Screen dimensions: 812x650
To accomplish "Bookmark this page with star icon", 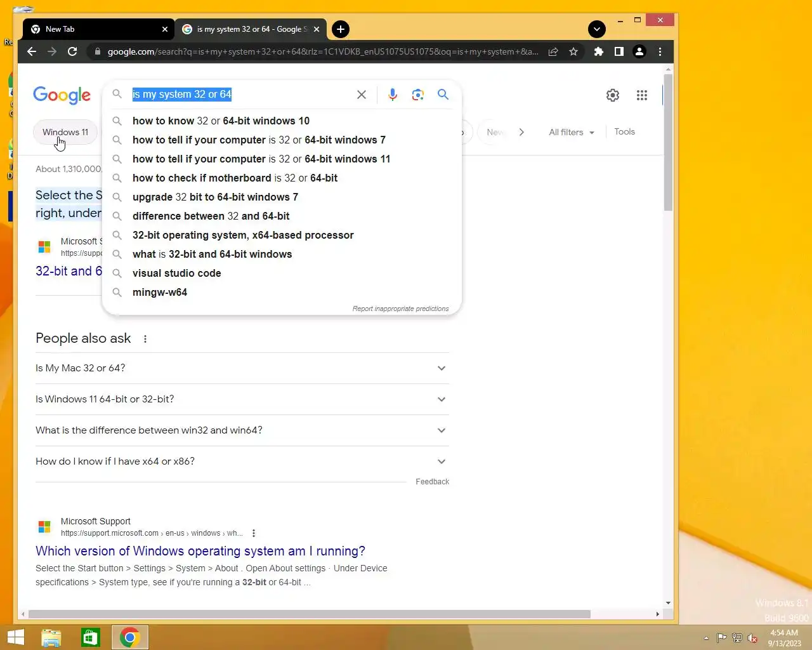I will click(573, 51).
